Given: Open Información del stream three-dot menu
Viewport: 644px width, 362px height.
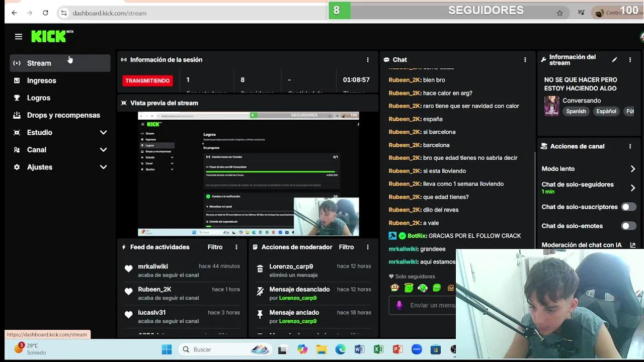Looking at the screenshot, I should [630, 60].
